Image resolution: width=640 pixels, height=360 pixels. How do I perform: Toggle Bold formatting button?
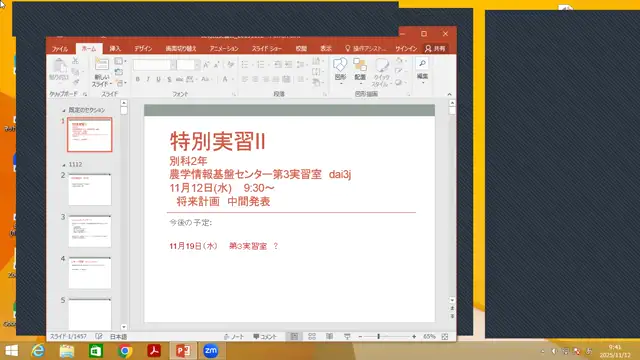138,79
